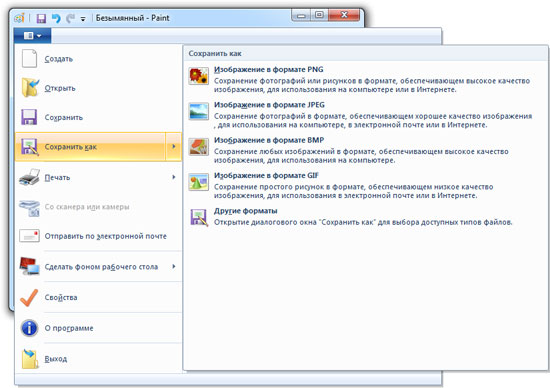Image resolution: width=550 pixels, height=388 pixels.
Task: Click the Другие форматы floppy icon
Action: coord(199,217)
